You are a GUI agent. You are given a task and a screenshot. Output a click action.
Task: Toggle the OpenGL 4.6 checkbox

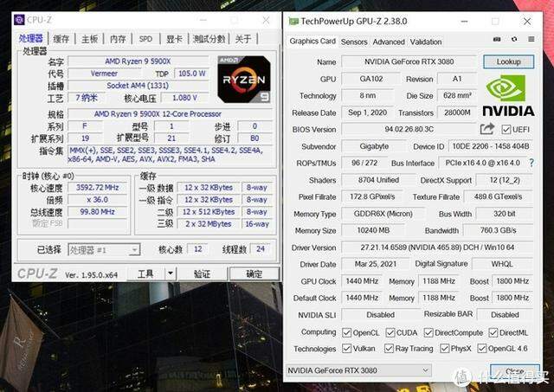tap(482, 349)
